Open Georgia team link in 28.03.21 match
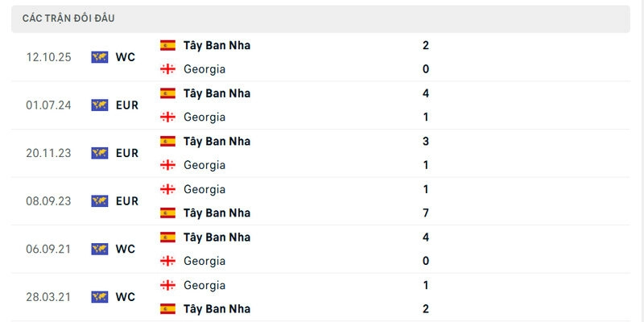Screen dimensions: 644x322 coord(204,285)
